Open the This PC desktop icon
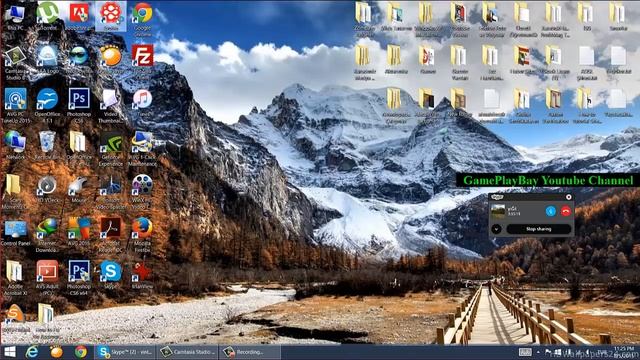The height and width of the screenshot is (360, 640). (16, 16)
